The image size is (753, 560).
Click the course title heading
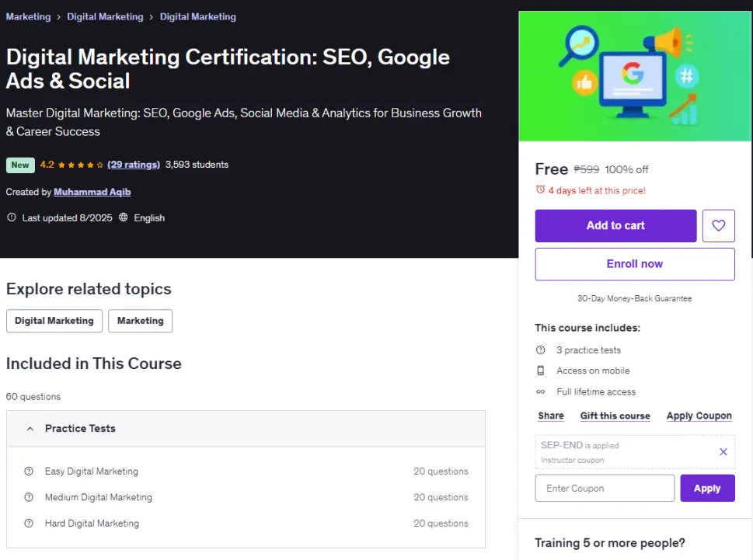tap(228, 68)
